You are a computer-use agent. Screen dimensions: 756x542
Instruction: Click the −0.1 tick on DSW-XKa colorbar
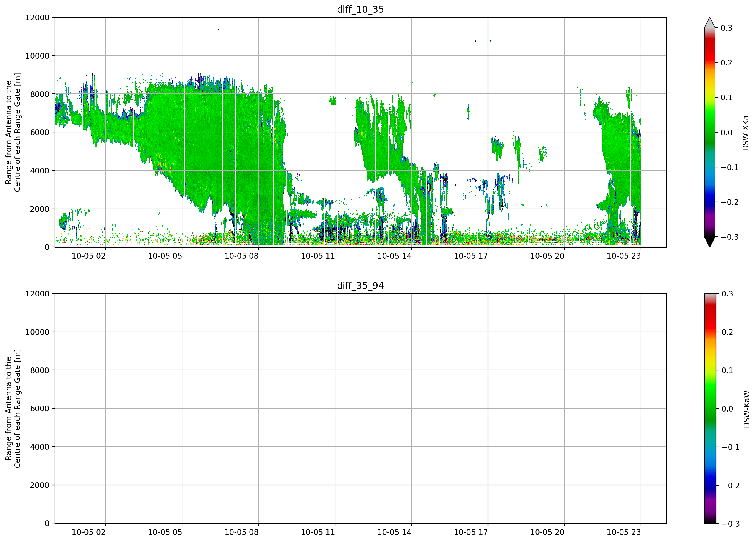point(730,167)
